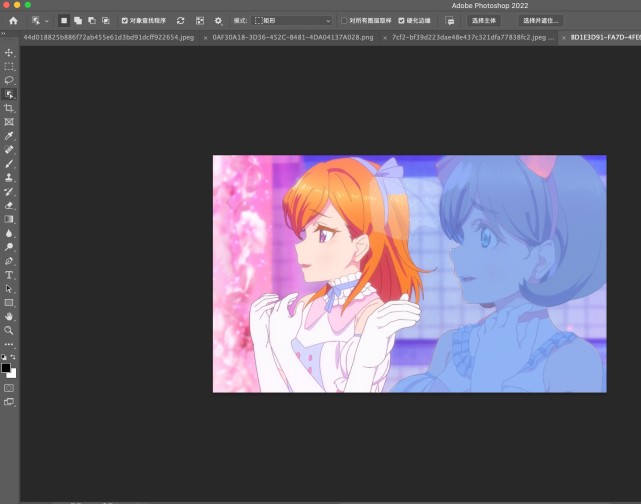Switch to 8D1E3D91-FA7D document tab

(605, 37)
